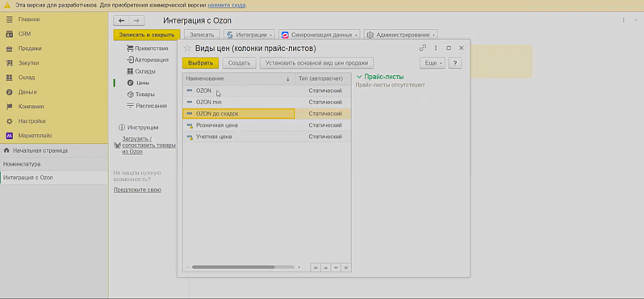Viewport: 644px width, 299px height.
Task: Click the Маркетплейс icon in sidebar
Action: click(9, 135)
